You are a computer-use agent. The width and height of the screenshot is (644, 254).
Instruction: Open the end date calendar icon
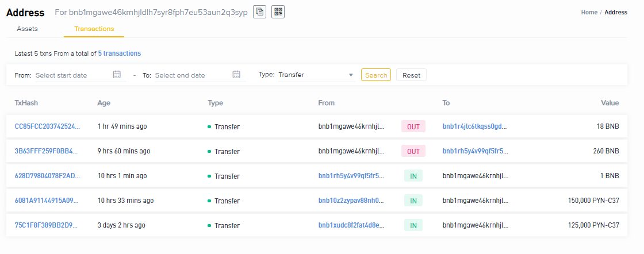pyautogui.click(x=236, y=74)
